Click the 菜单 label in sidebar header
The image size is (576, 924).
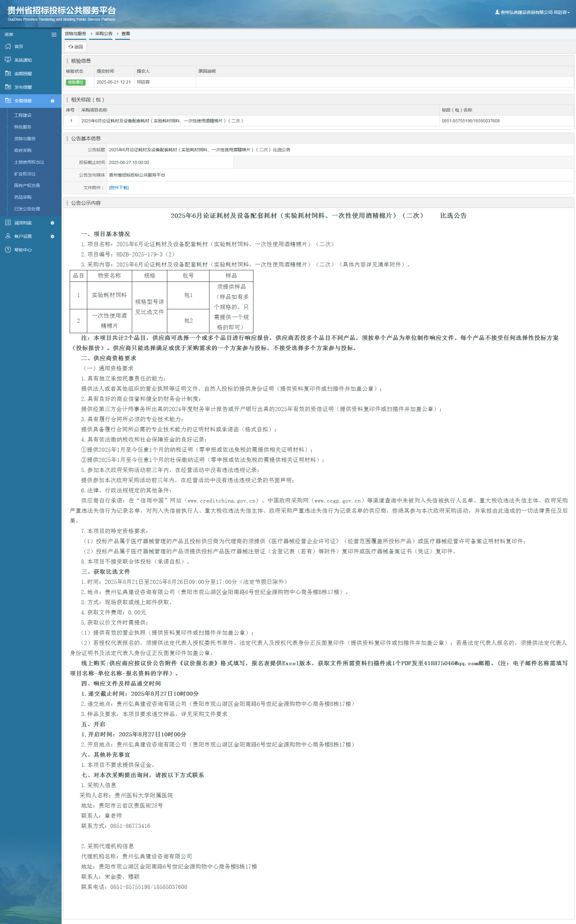click(9, 35)
